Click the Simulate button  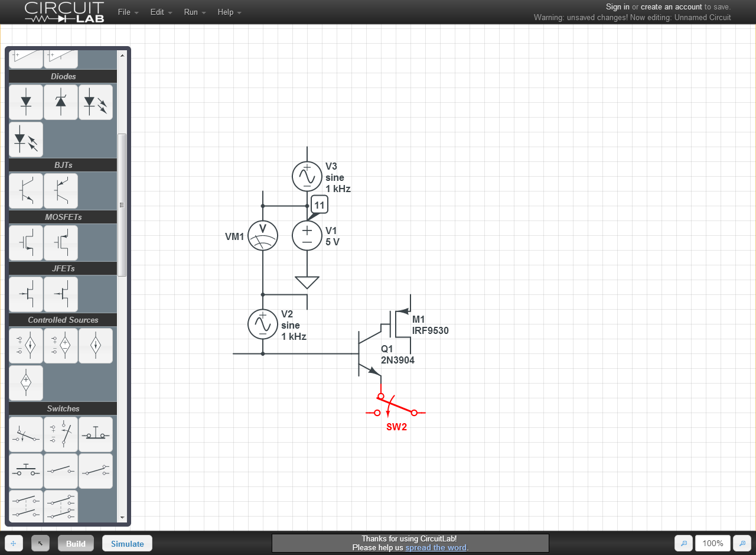pos(128,543)
